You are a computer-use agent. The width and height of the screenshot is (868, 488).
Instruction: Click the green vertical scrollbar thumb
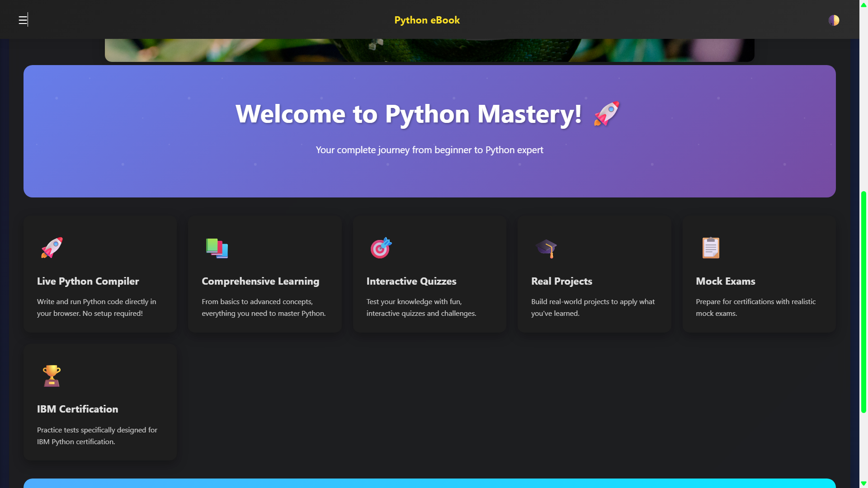click(x=863, y=302)
